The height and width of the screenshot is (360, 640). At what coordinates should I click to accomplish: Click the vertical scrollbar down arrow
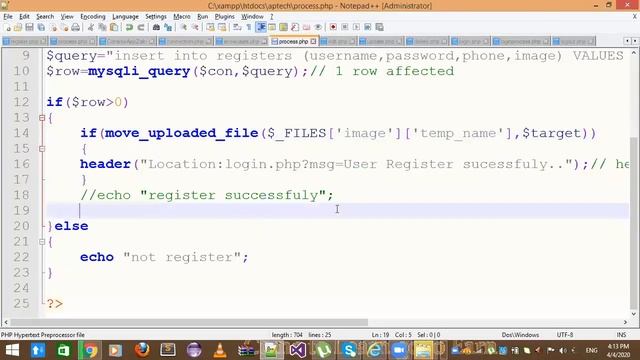(x=633, y=314)
